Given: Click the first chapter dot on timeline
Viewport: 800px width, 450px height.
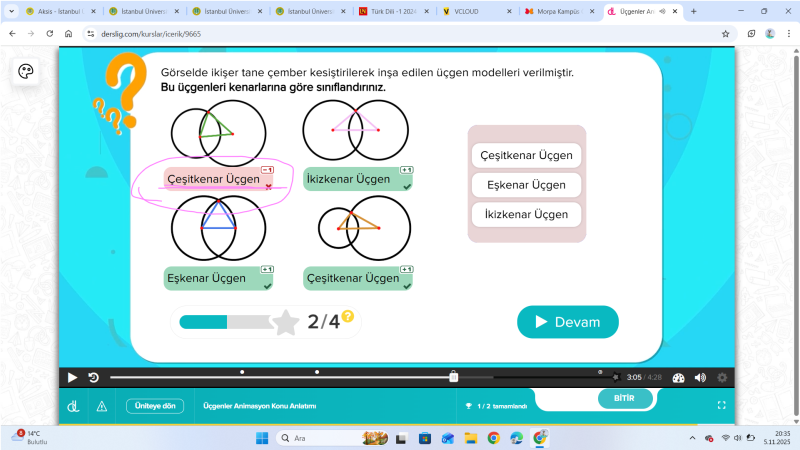Looking at the screenshot, I should point(242,372).
